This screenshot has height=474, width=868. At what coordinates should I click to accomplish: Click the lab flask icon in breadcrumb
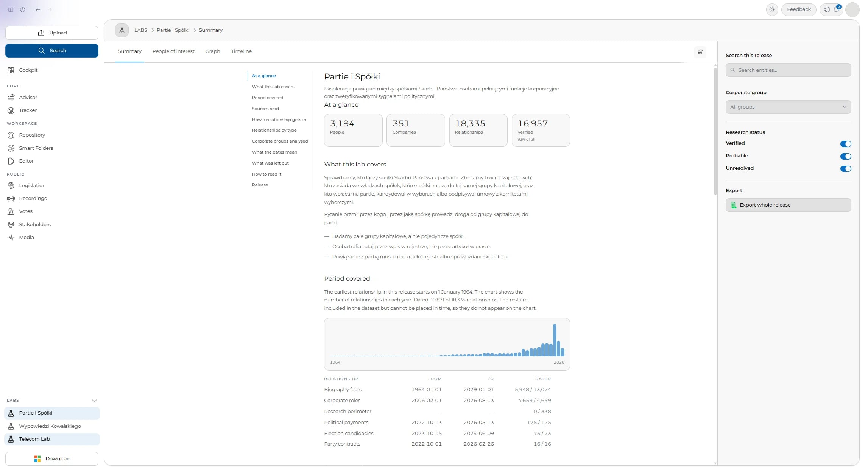122,30
